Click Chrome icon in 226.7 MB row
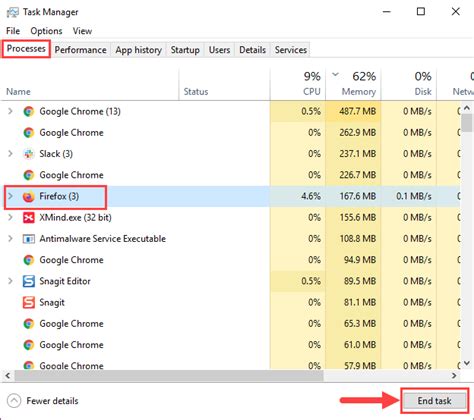 tap(29, 175)
